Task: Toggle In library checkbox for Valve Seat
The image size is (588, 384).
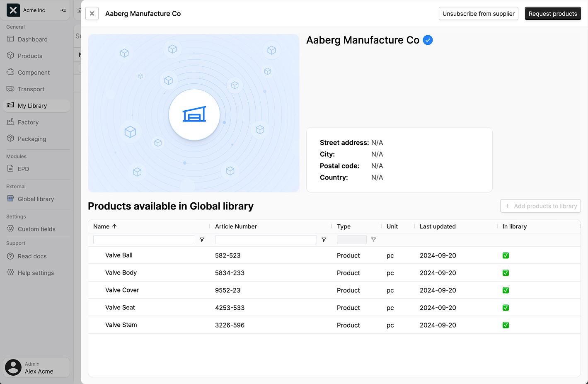Action: click(x=506, y=308)
